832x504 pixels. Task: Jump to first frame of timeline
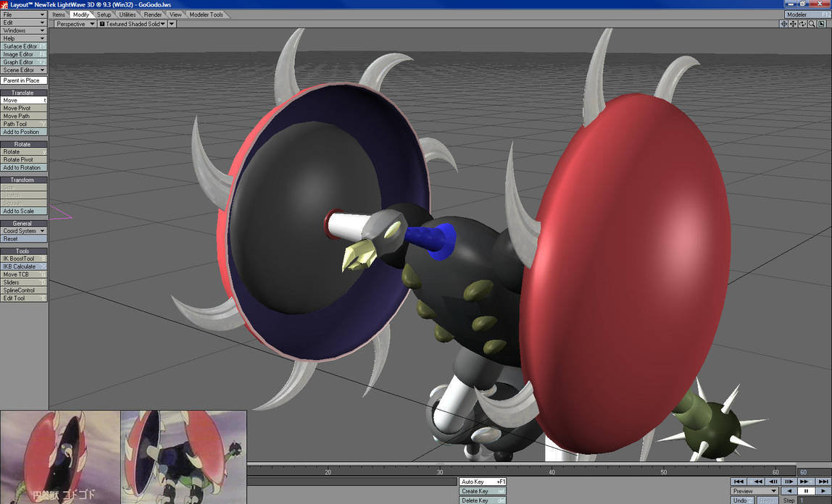[738, 482]
